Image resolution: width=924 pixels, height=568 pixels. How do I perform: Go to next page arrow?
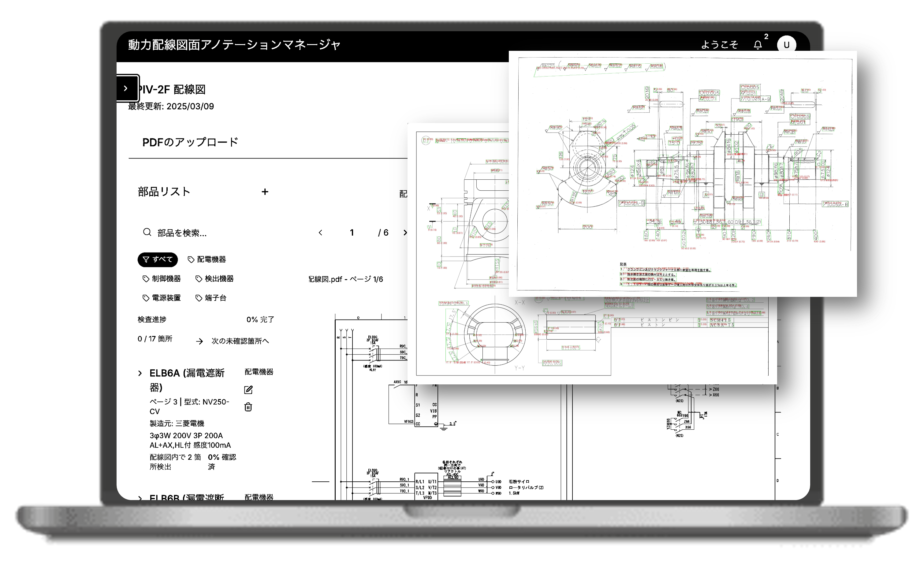click(405, 233)
